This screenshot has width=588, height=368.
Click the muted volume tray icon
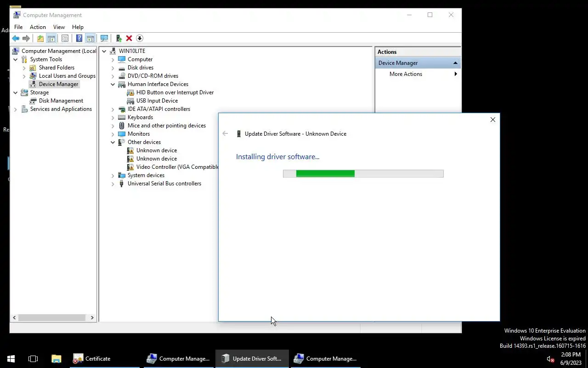pyautogui.click(x=550, y=359)
